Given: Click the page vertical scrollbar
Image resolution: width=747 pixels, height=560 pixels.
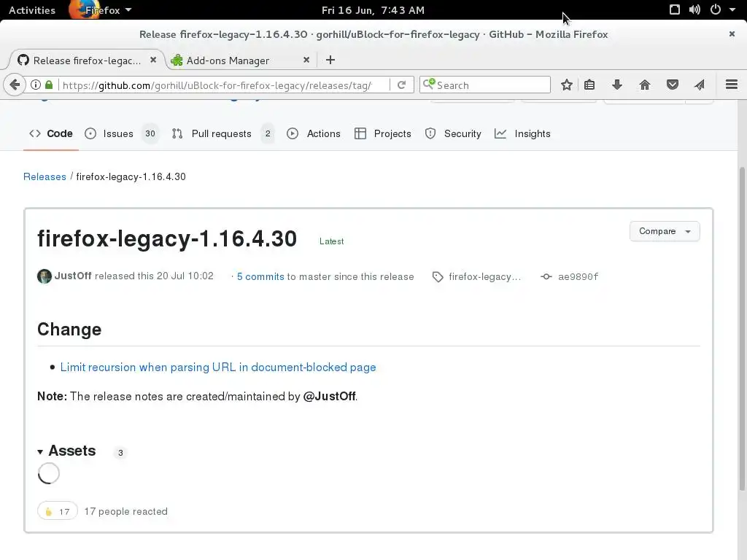Looking at the screenshot, I should tap(742, 329).
